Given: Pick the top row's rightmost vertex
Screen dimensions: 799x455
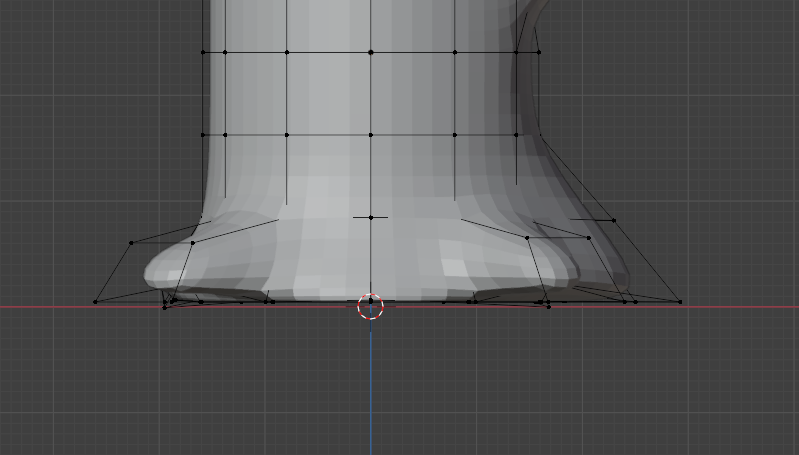Looking at the screenshot, I should pyautogui.click(x=539, y=52).
